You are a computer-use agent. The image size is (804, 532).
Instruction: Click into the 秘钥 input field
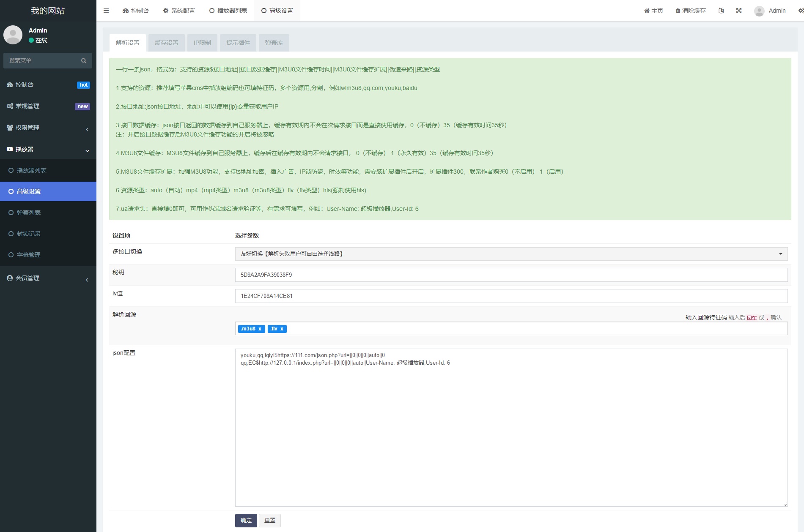(x=511, y=275)
